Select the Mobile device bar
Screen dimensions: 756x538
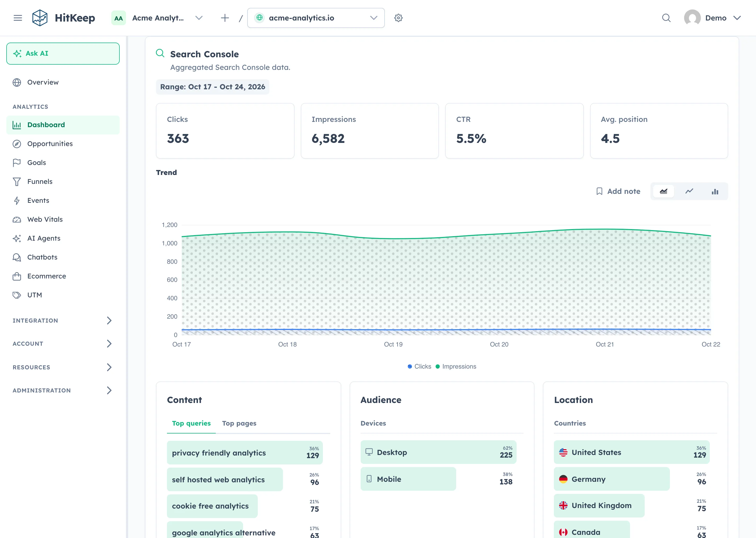coord(438,479)
